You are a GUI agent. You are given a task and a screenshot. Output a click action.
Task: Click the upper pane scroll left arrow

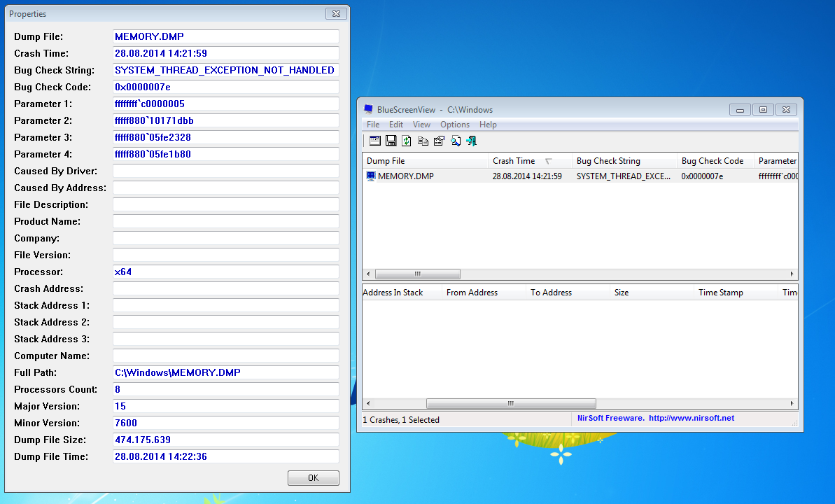tap(368, 274)
